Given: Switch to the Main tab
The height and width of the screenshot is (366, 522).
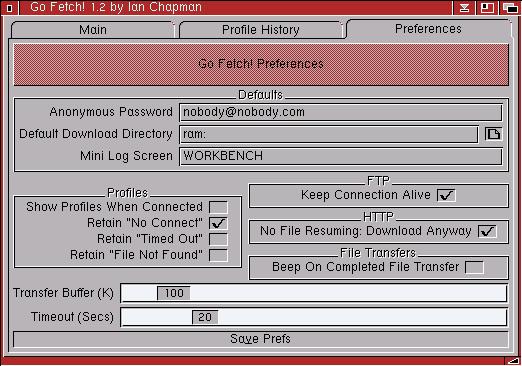Looking at the screenshot, I should pos(93,30).
